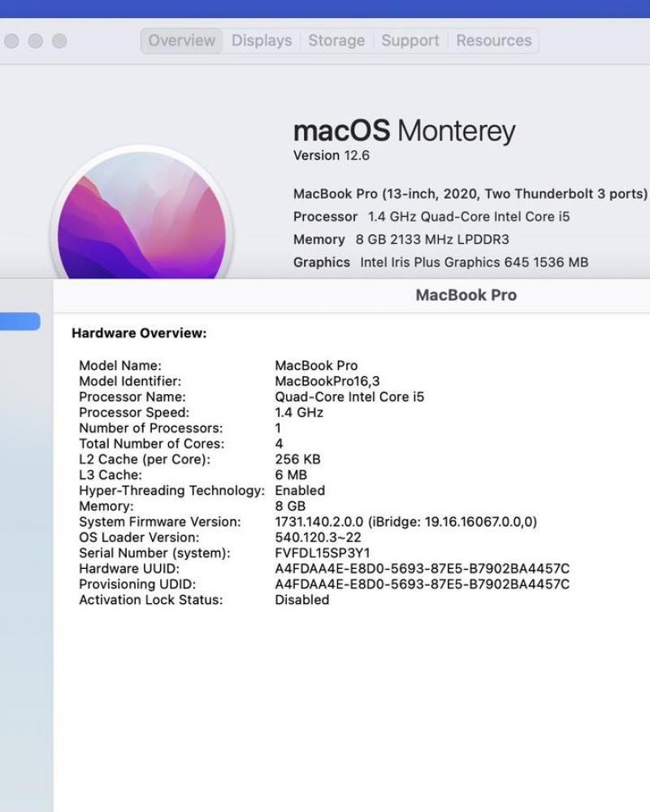Click the Serial Number (system) label
The image size is (650, 812).
(154, 553)
